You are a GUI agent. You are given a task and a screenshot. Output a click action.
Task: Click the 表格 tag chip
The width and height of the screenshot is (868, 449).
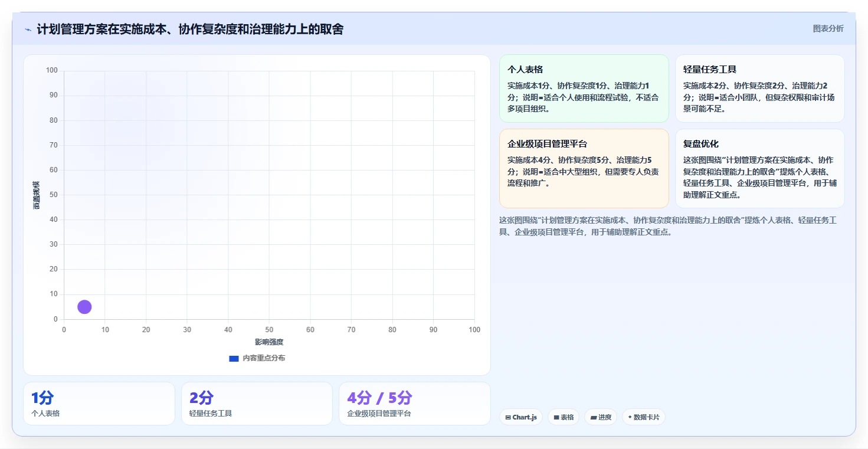pyautogui.click(x=564, y=417)
